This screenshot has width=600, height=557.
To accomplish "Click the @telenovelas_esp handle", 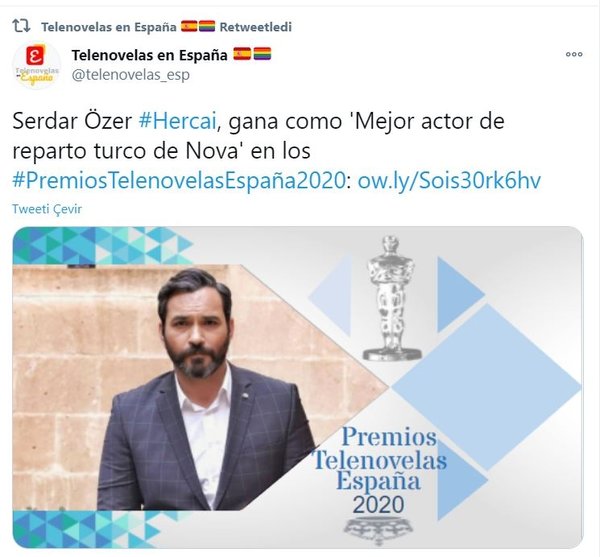I will pyautogui.click(x=130, y=75).
